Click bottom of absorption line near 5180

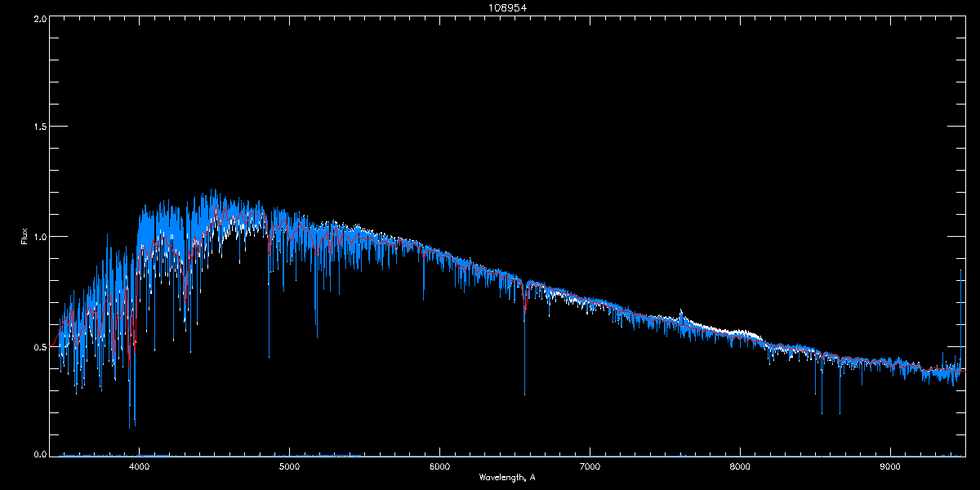[317, 335]
